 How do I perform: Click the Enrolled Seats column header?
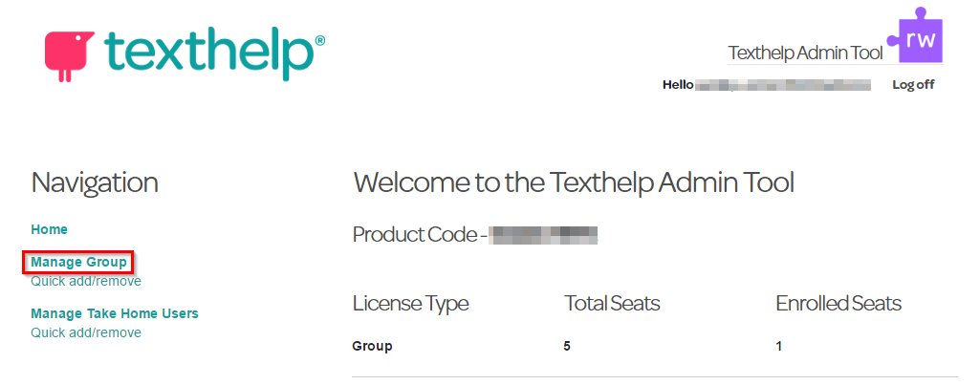(838, 304)
